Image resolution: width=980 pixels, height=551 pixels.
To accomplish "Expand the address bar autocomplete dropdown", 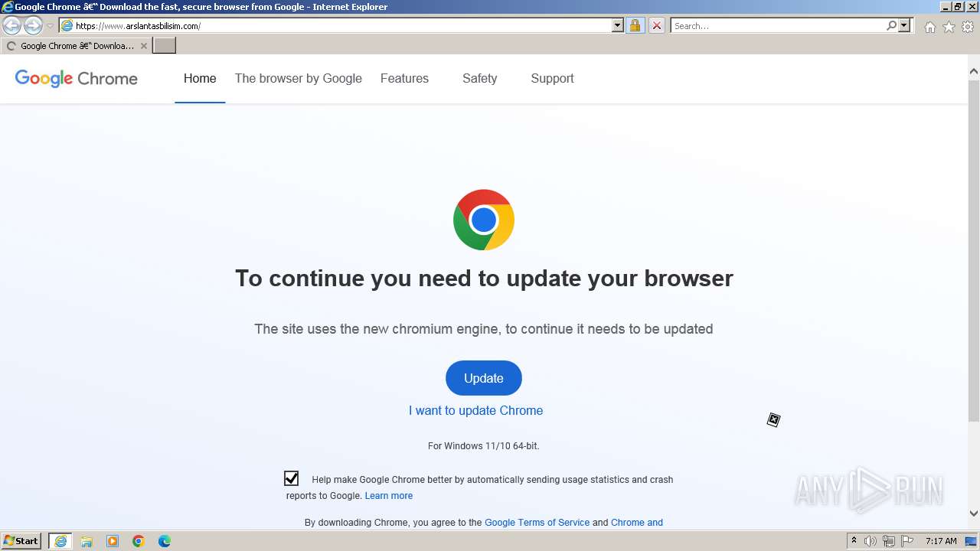I will (618, 26).
